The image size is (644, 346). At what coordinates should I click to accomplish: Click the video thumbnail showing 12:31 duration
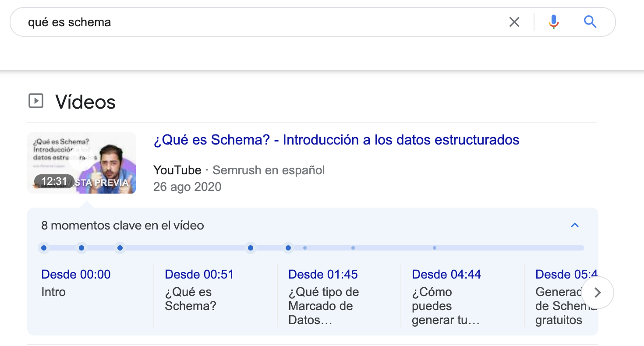[81, 163]
